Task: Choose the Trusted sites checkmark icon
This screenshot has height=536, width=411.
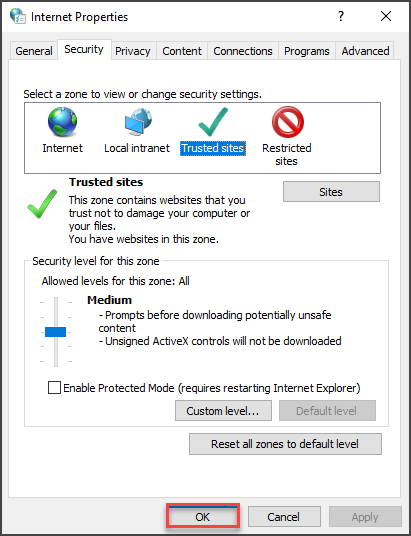Action: 213,122
